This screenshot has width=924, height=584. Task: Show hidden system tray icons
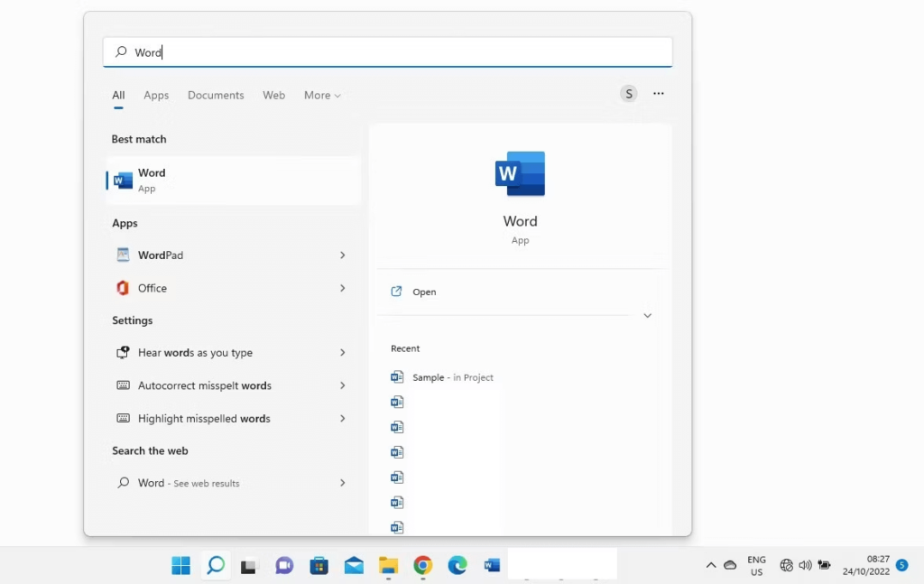(711, 566)
